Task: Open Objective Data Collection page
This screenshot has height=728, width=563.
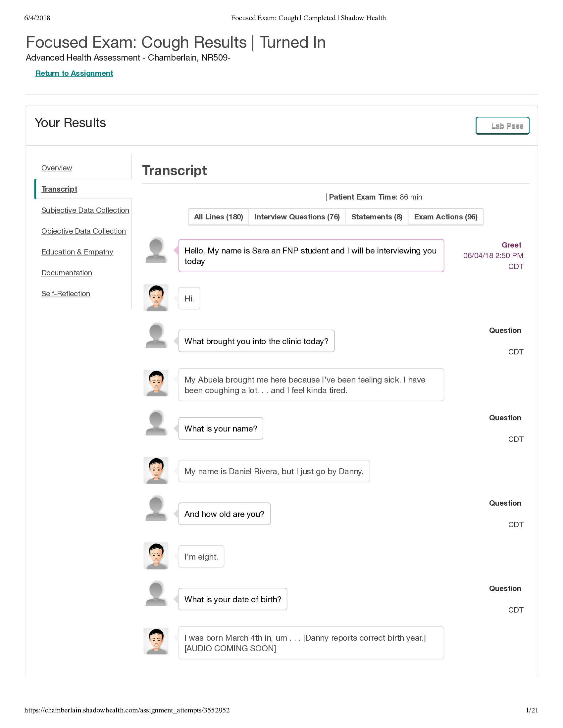Action: click(83, 231)
